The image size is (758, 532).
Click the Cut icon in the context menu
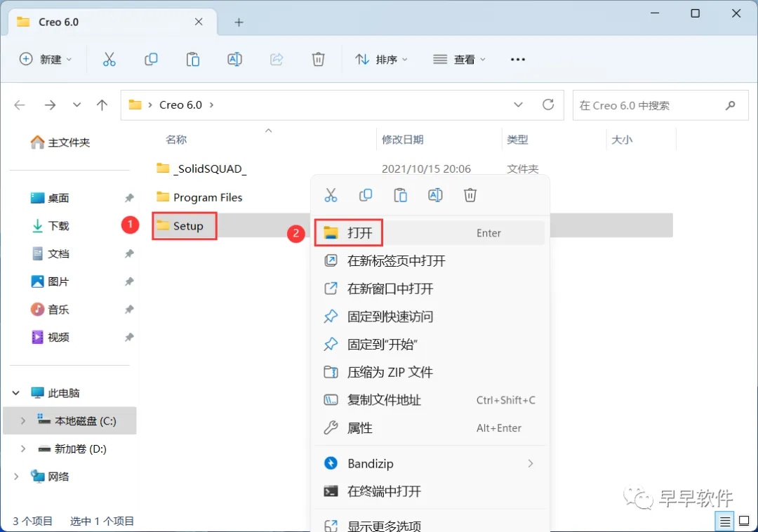331,195
